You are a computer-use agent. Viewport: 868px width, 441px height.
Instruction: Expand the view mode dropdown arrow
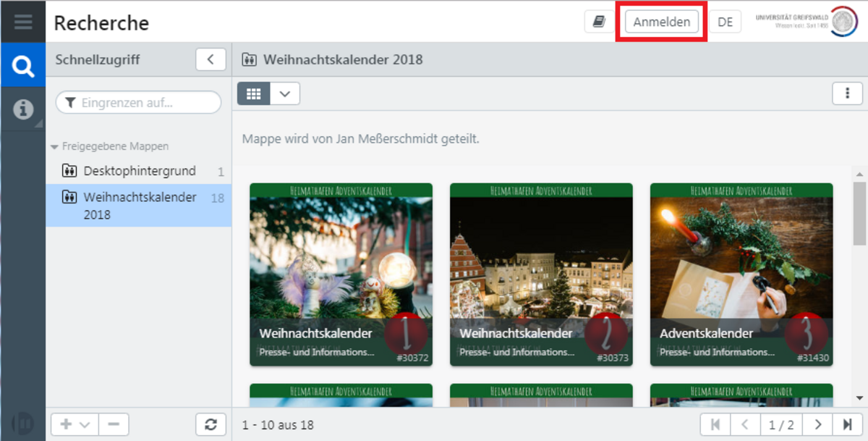(285, 93)
